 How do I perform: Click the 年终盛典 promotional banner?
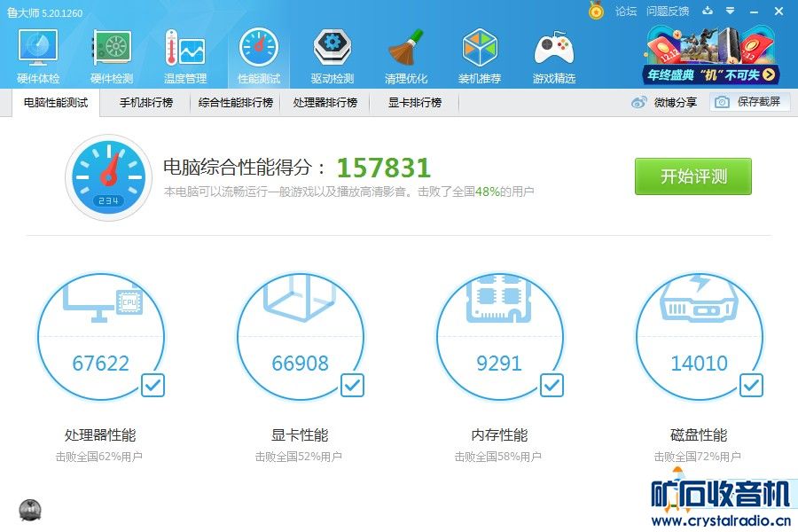point(711,56)
